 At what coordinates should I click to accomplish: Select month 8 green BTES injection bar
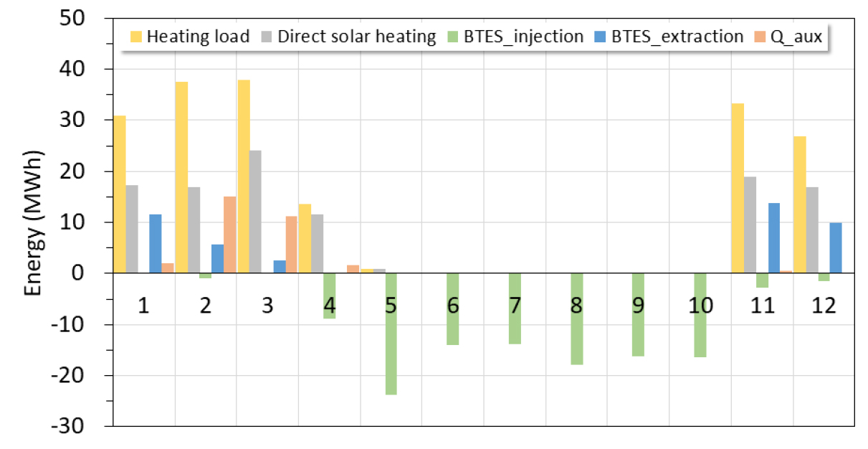tap(576, 318)
